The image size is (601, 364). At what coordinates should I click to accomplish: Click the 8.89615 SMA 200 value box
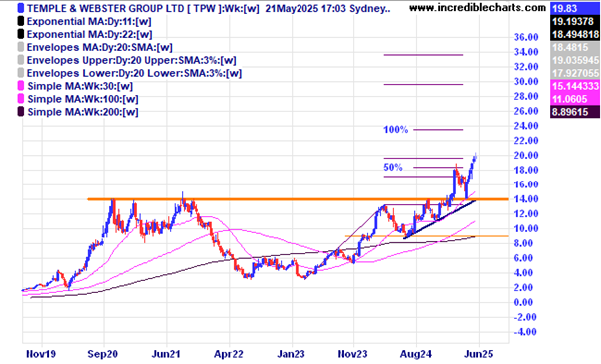[575, 112]
